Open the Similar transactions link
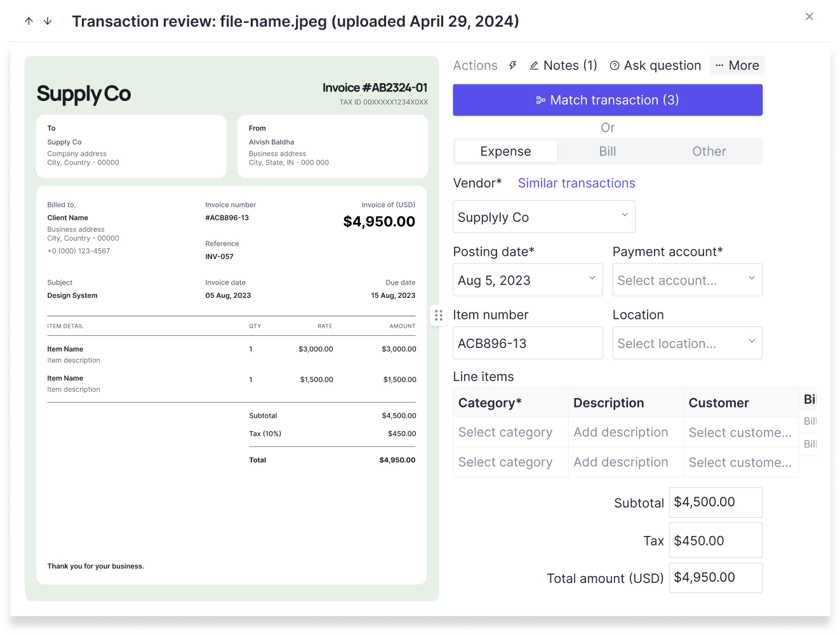840x635 pixels. pos(576,183)
